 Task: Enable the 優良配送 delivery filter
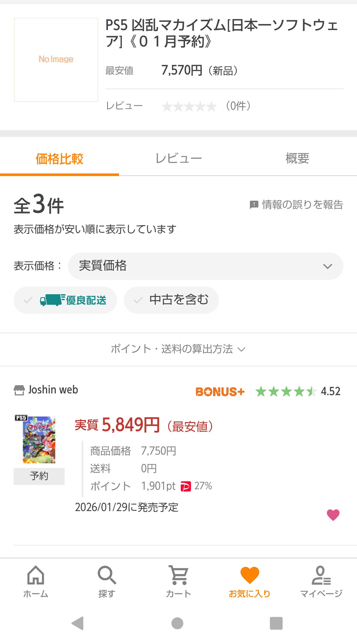point(65,300)
